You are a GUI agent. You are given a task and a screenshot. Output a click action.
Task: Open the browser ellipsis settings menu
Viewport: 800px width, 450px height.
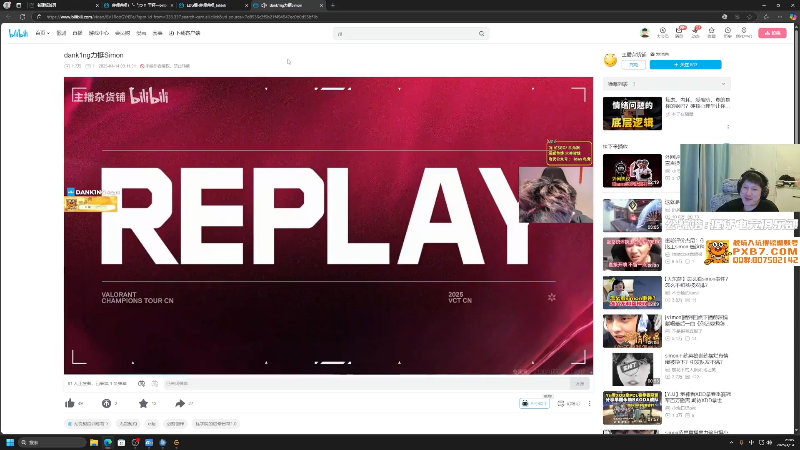(x=780, y=17)
